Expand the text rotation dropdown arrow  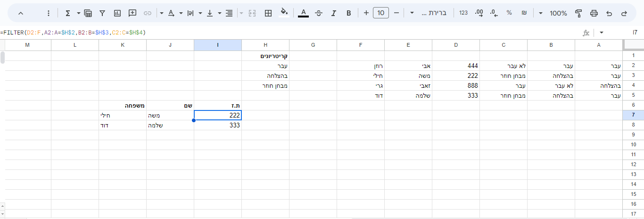(162, 13)
